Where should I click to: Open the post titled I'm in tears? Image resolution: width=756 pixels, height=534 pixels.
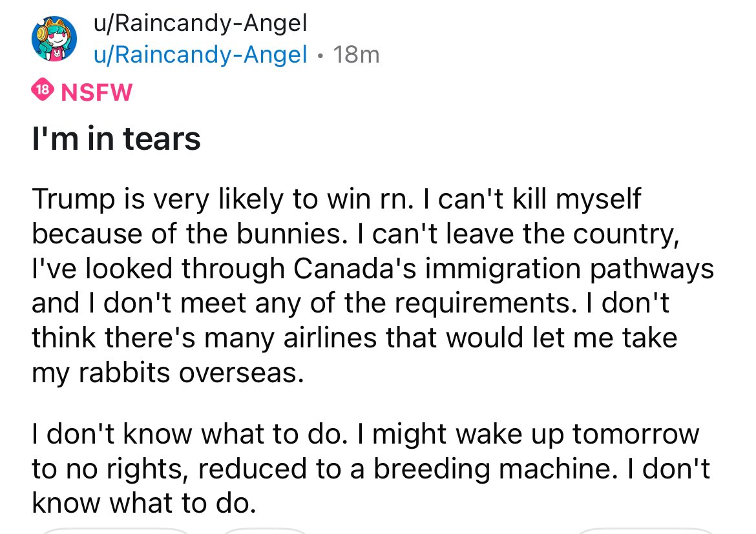(x=116, y=138)
